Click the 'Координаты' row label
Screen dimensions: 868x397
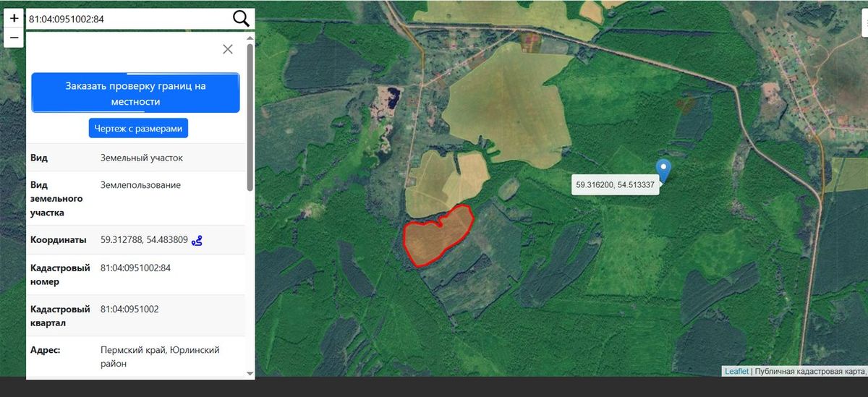59,240
